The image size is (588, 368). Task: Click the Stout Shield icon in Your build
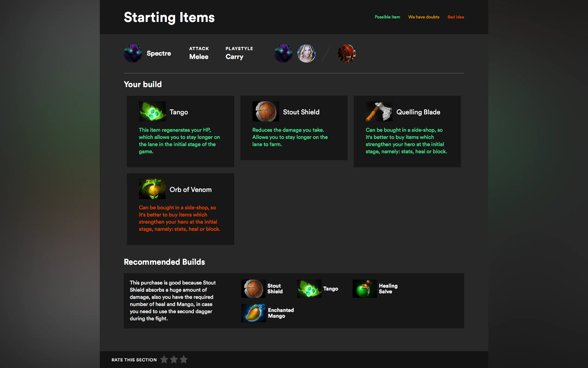[x=266, y=111]
